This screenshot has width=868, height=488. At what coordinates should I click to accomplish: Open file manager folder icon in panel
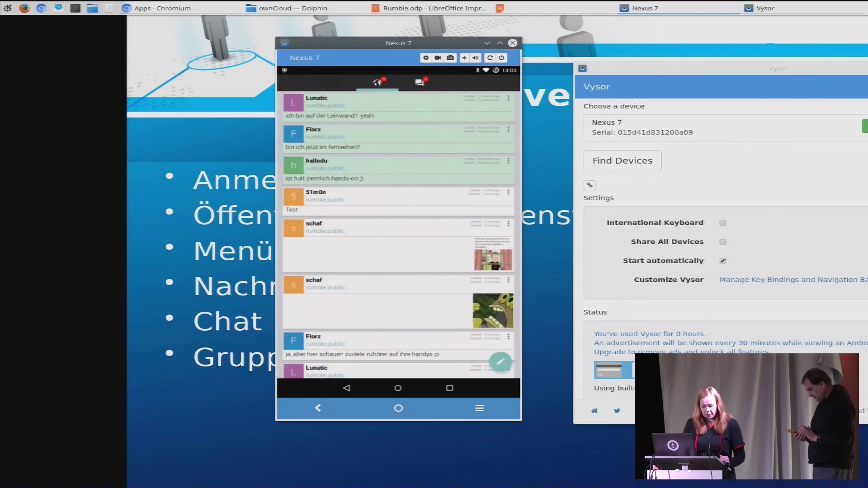pyautogui.click(x=92, y=8)
